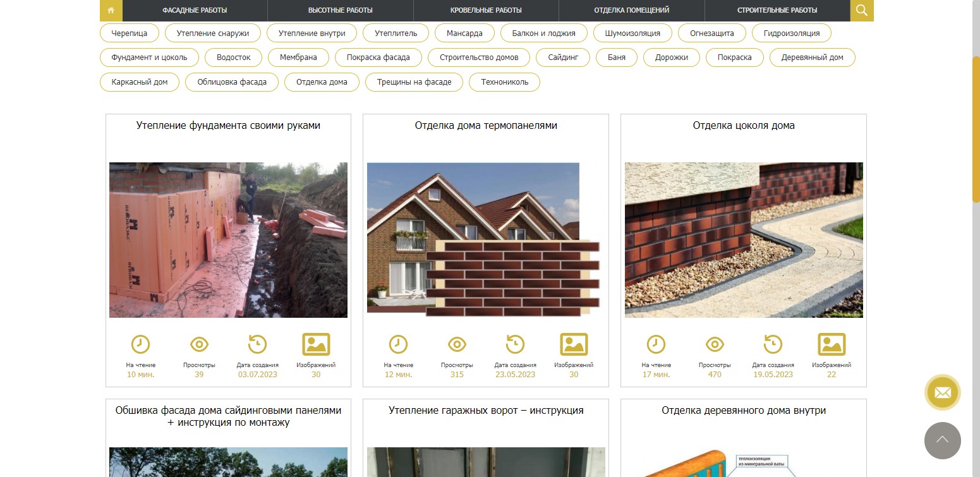Image resolution: width=980 pixels, height=477 pixels.
Task: Go to the home page icon
Action: [111, 10]
